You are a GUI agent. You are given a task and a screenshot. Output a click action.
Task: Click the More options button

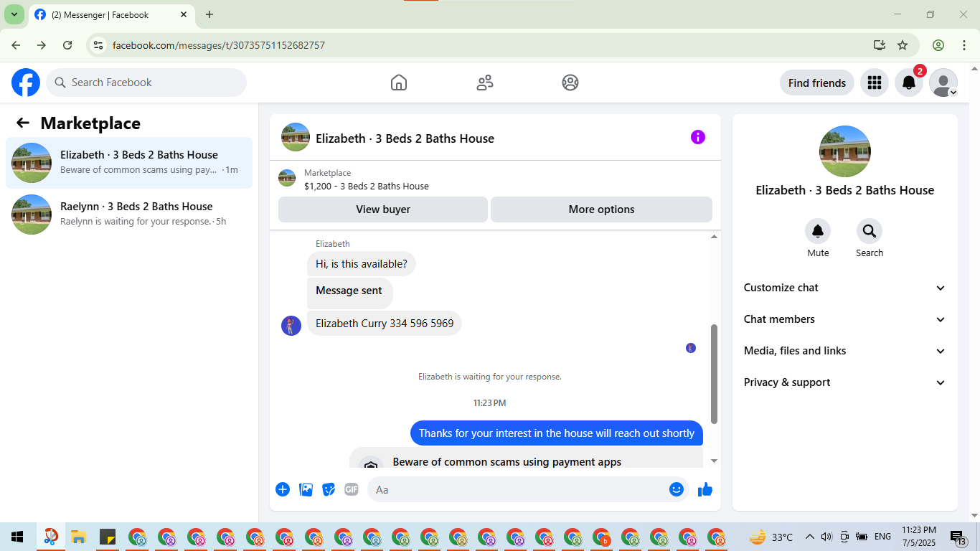(601, 209)
